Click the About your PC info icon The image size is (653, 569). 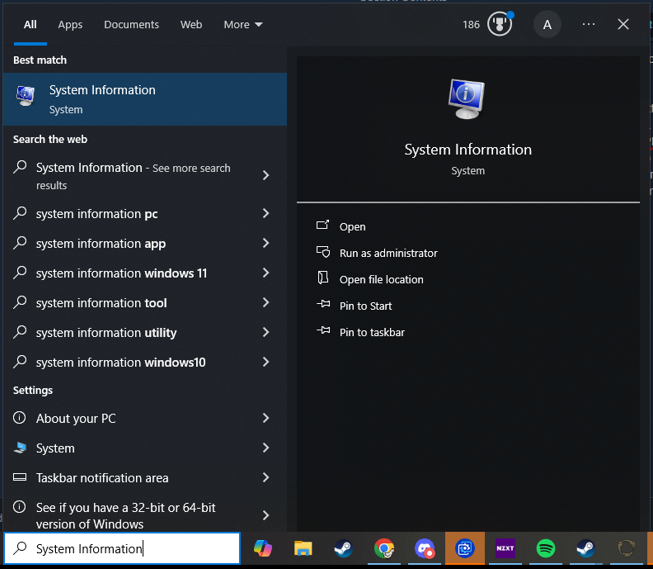20,417
